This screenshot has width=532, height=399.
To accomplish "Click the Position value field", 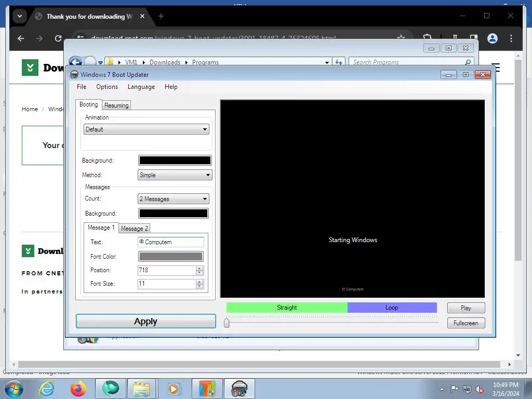I will [166, 270].
